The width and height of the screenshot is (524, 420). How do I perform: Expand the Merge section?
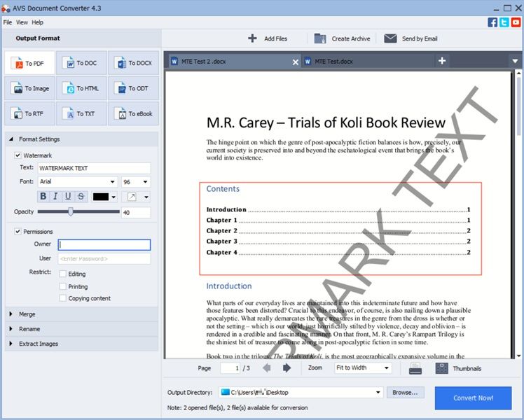(x=11, y=314)
